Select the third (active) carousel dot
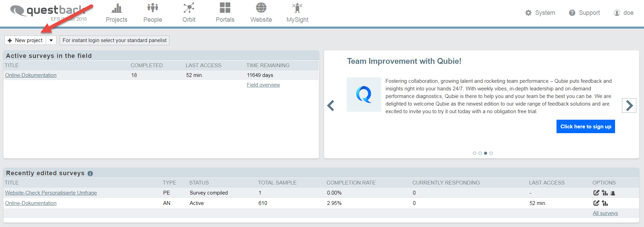644x227 pixels. (x=486, y=153)
